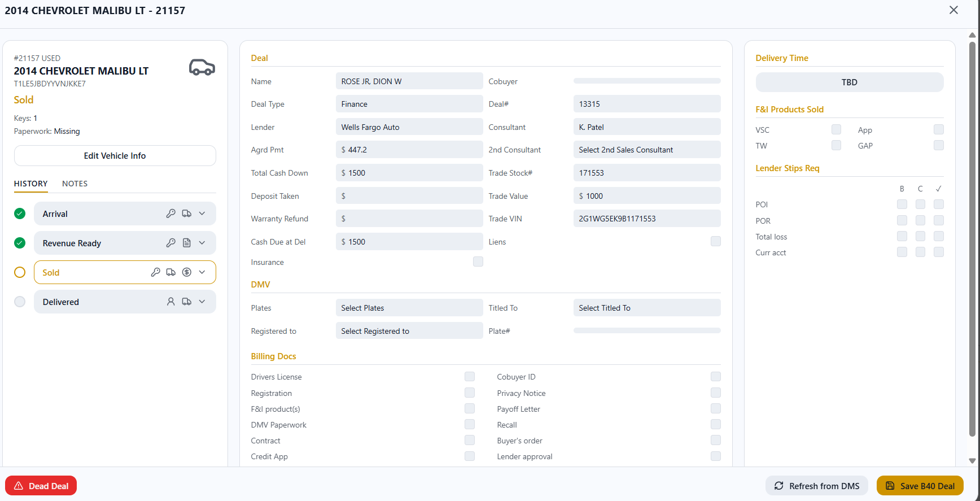Check the VSC product checkbox

pos(836,129)
